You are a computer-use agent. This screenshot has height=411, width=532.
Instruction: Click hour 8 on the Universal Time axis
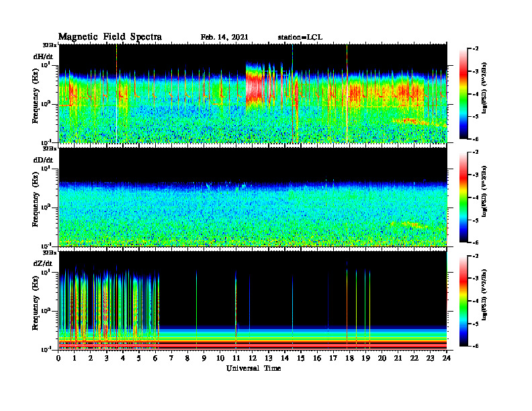coord(187,358)
